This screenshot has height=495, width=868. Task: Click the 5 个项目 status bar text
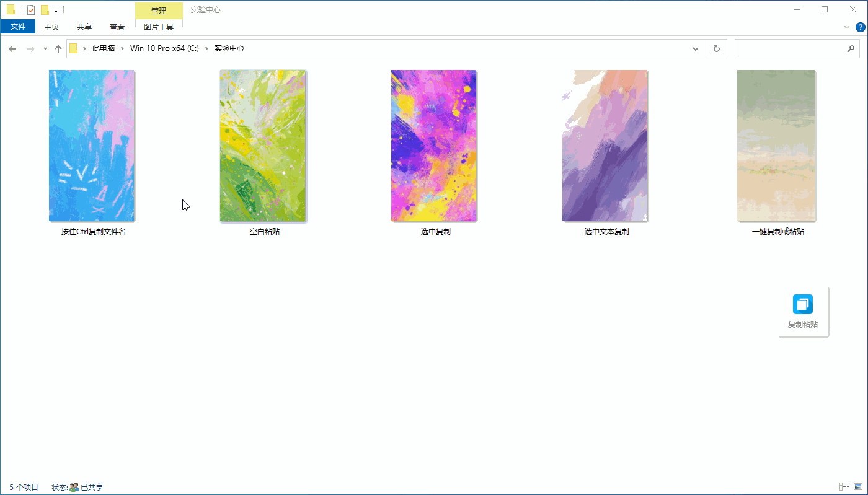tap(24, 488)
